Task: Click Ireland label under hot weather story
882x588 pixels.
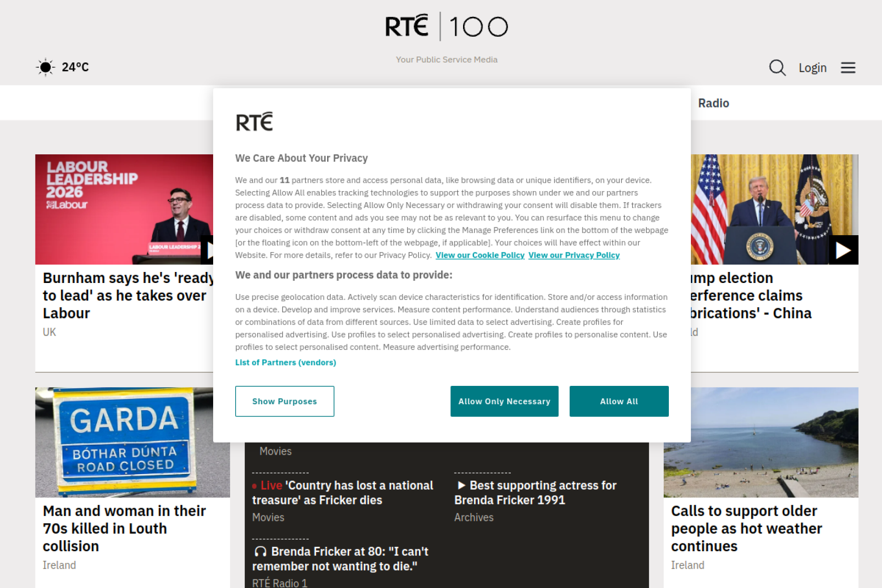Action: pos(688,565)
